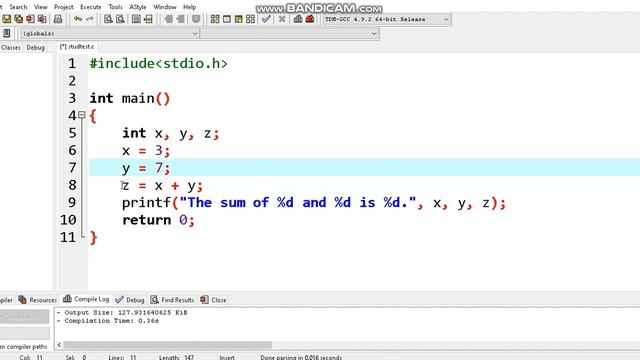This screenshot has height=360, width=640.
Task: Click 'Done parsing in 0.016 seconds' status text
Action: pos(301,357)
